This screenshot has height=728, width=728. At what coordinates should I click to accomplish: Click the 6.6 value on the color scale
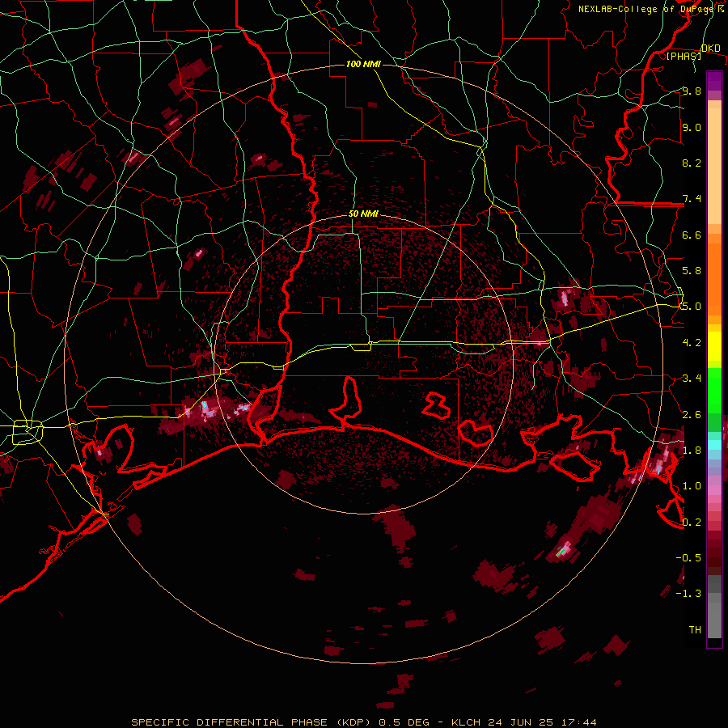pos(692,235)
